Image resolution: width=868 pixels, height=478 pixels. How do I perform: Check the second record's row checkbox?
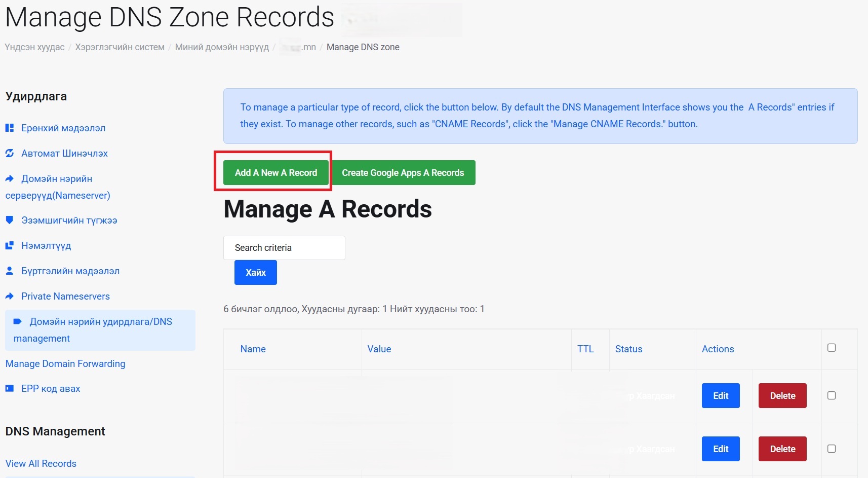click(832, 449)
